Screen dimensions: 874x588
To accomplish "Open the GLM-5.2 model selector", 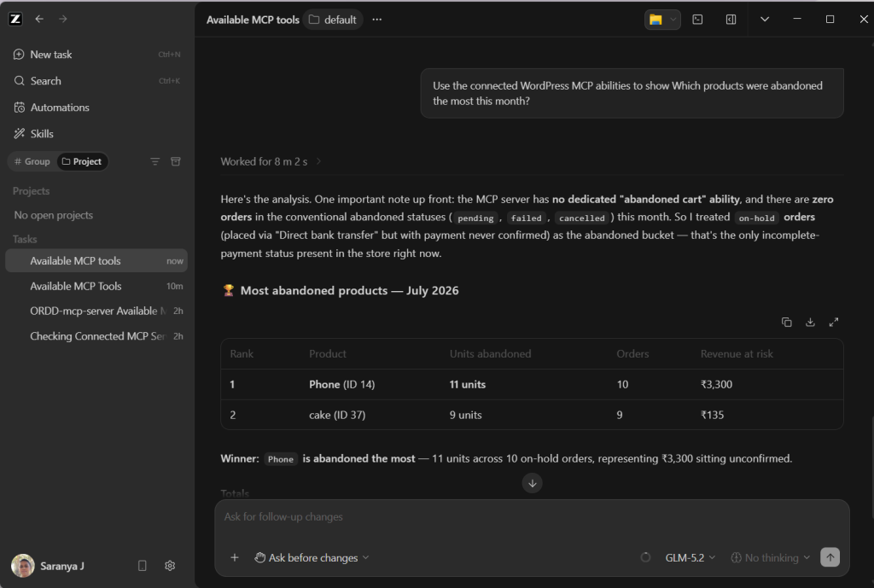I will pos(690,557).
